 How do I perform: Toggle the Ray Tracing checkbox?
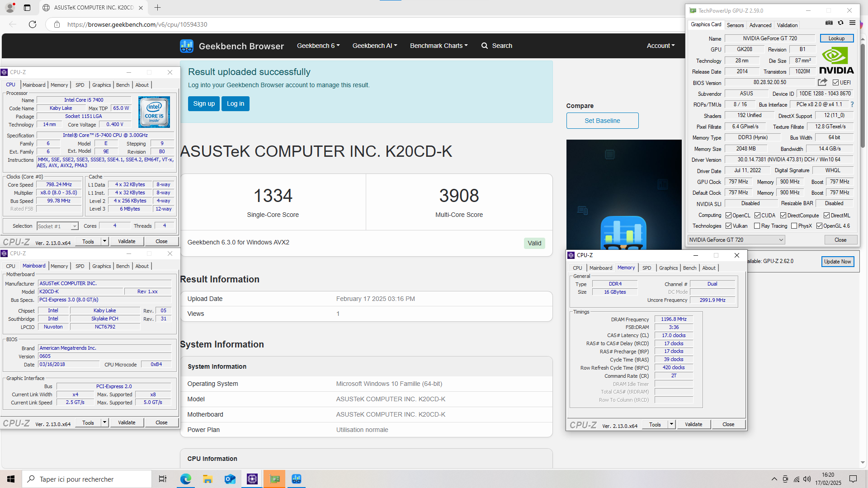coord(757,226)
